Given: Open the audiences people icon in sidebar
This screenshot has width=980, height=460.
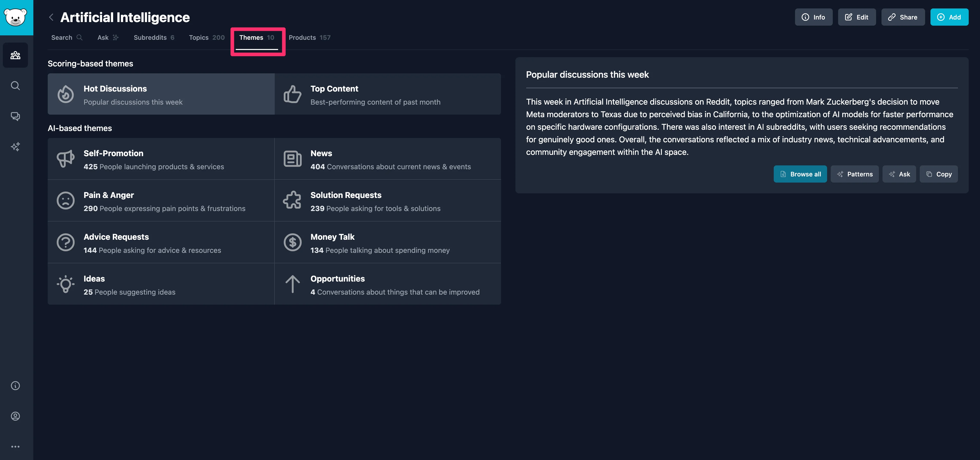Looking at the screenshot, I should point(16,55).
